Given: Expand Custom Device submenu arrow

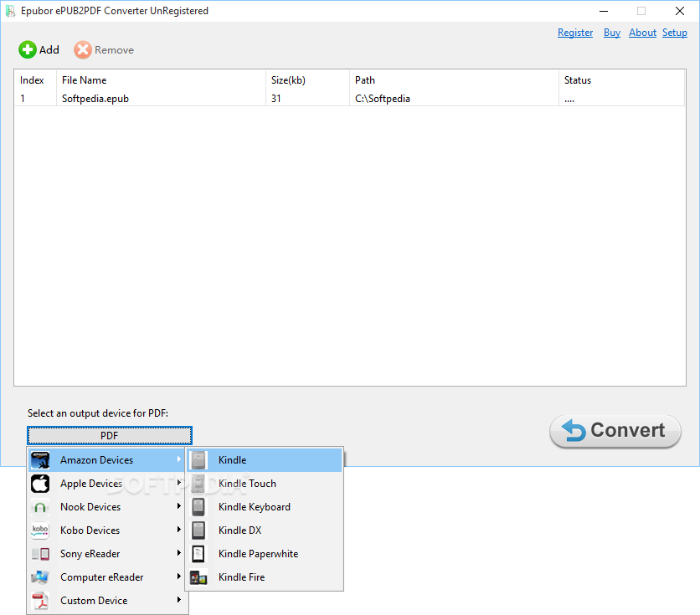Looking at the screenshot, I should click(x=178, y=600).
